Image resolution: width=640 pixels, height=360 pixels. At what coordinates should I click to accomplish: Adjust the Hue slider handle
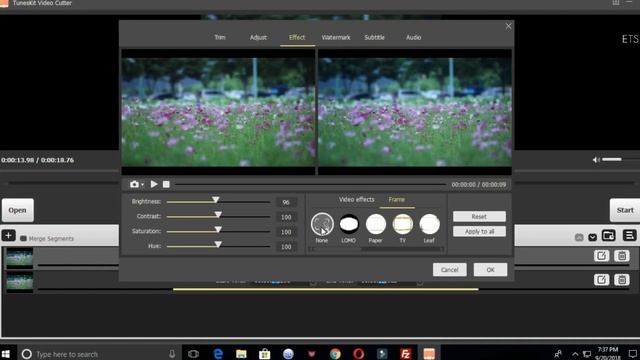(218, 244)
